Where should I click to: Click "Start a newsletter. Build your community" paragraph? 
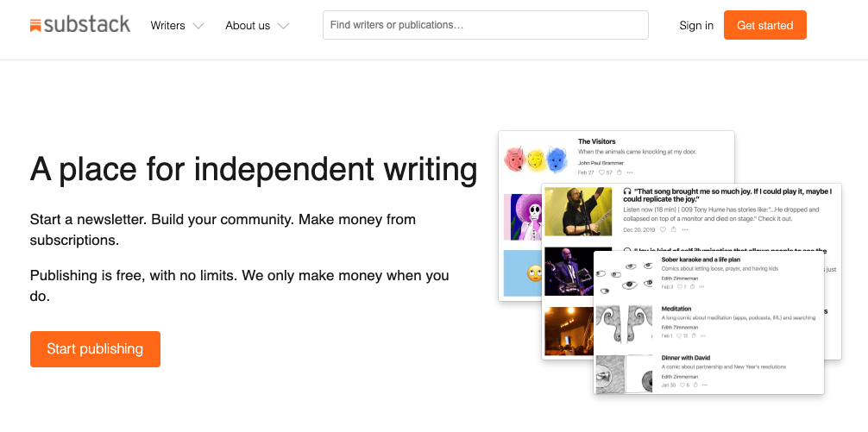[x=223, y=229]
